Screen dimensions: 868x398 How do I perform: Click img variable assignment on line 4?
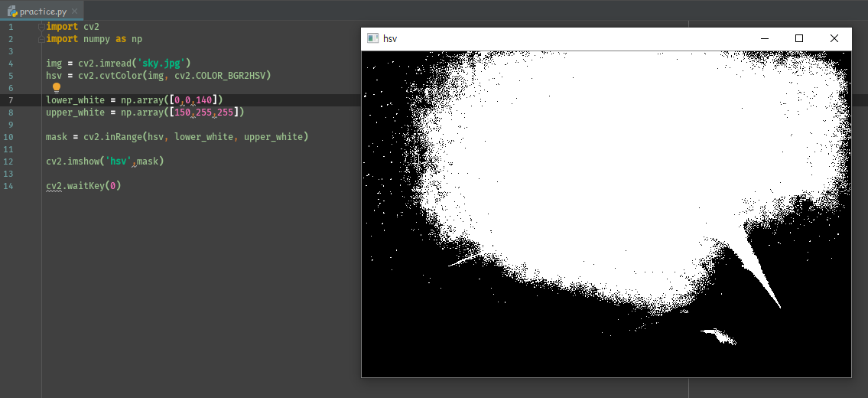click(54, 64)
